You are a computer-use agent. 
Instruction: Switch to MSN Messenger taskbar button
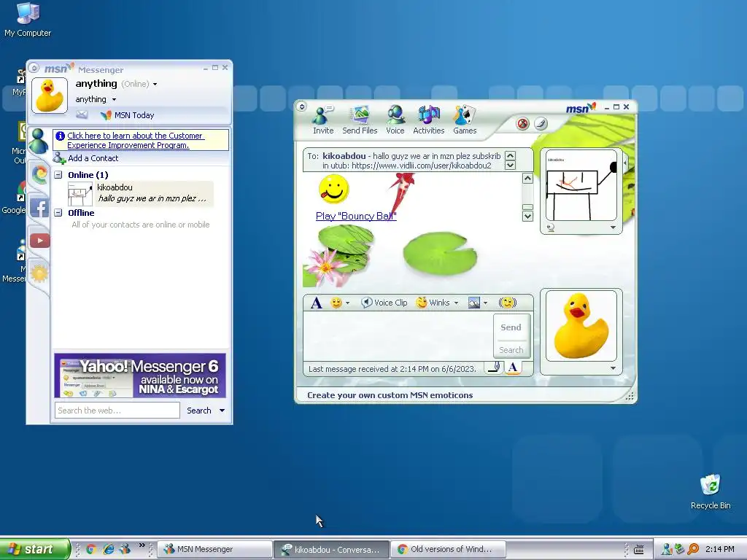click(x=215, y=549)
